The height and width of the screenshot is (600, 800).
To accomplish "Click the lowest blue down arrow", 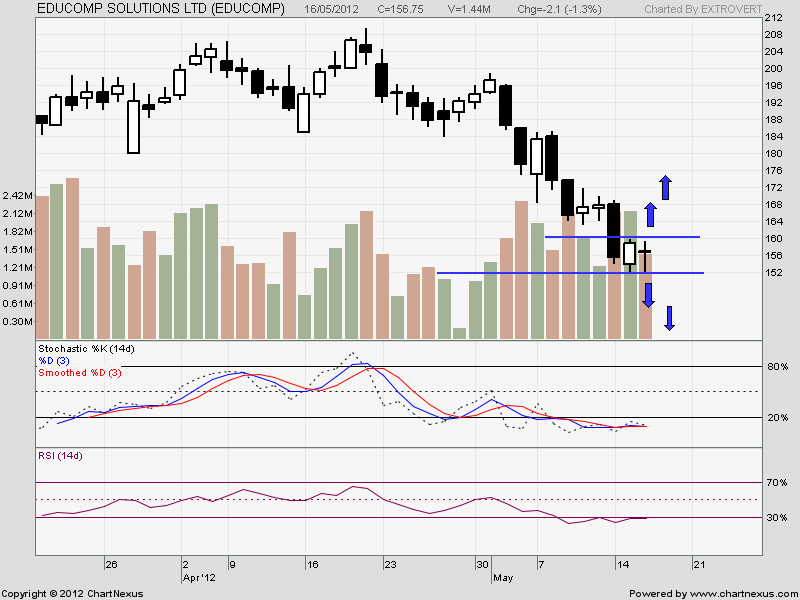I will click(669, 318).
